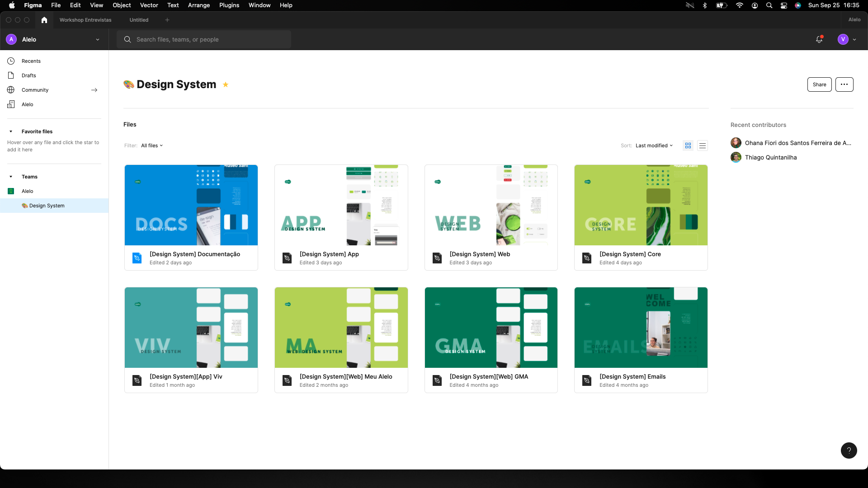Click the home icon tab

(x=44, y=20)
